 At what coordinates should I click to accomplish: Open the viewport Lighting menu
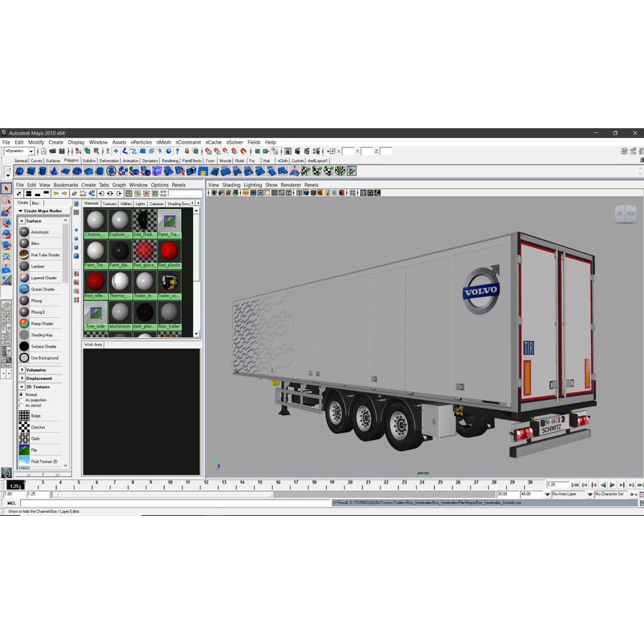click(253, 185)
